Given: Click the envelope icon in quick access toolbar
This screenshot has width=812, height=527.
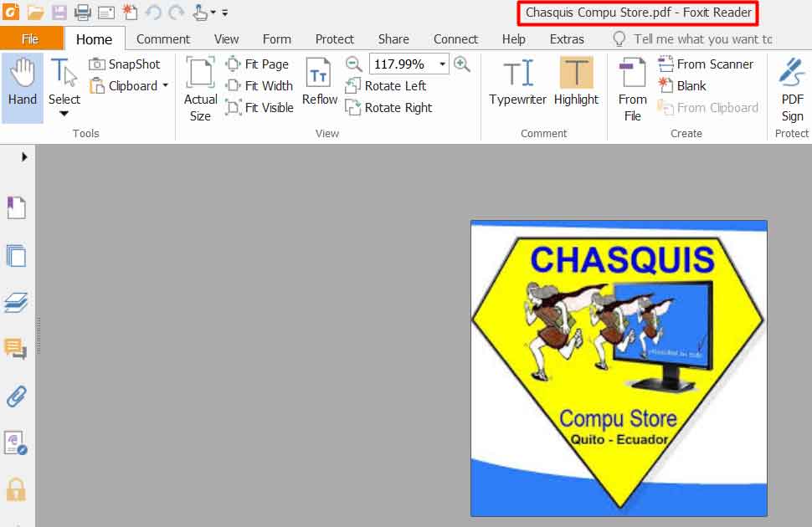Looking at the screenshot, I should 106,13.
